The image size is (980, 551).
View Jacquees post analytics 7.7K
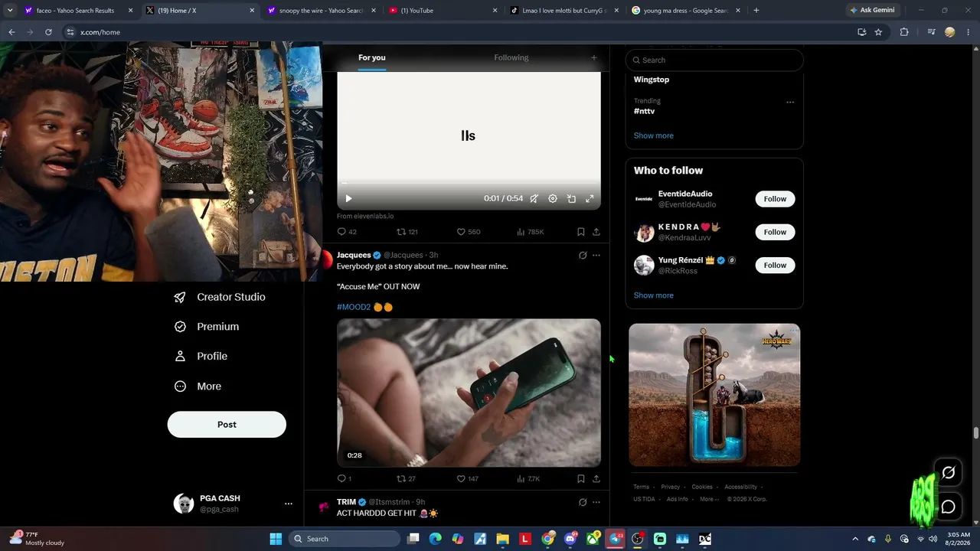[x=528, y=479]
